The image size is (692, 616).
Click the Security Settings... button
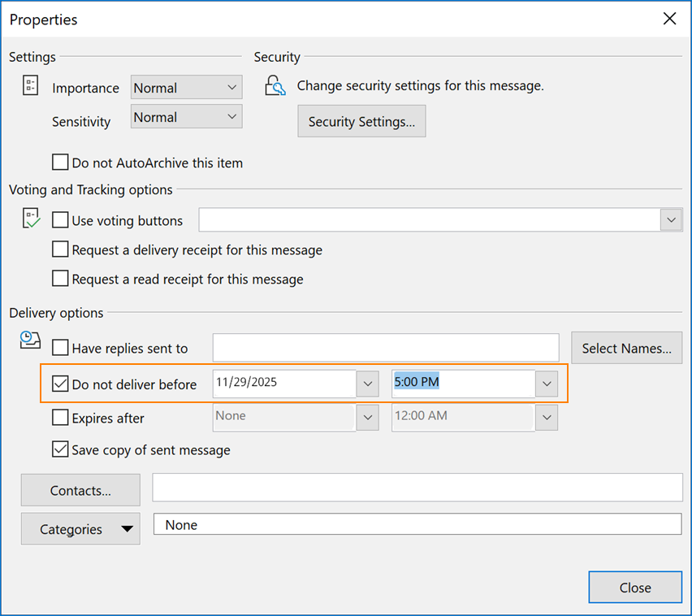point(361,121)
